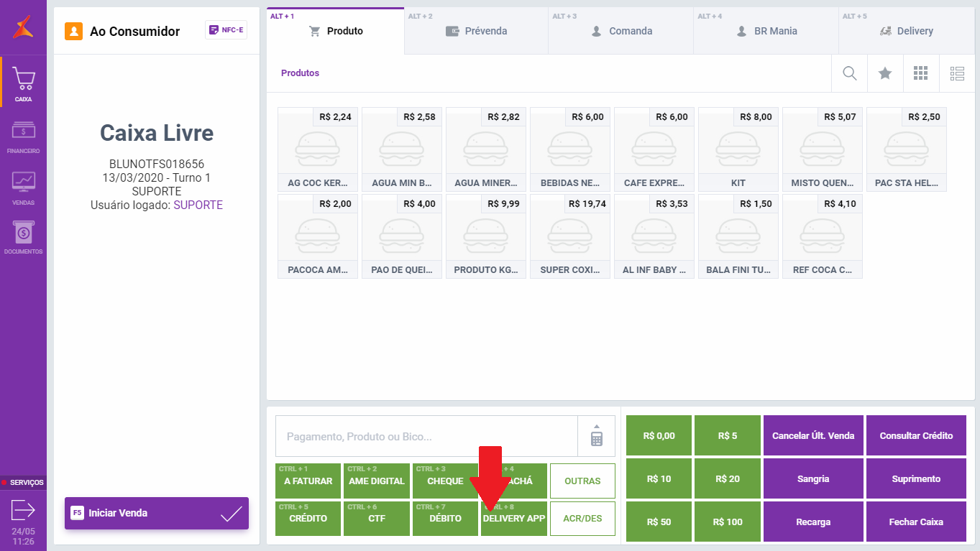Select the CAFE EXPRE product tile
This screenshot has height=551, width=980.
click(654, 149)
